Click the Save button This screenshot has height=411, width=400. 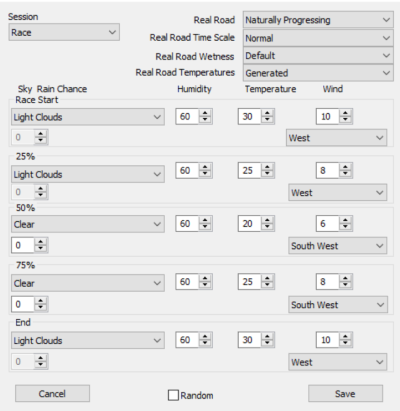[x=345, y=394]
